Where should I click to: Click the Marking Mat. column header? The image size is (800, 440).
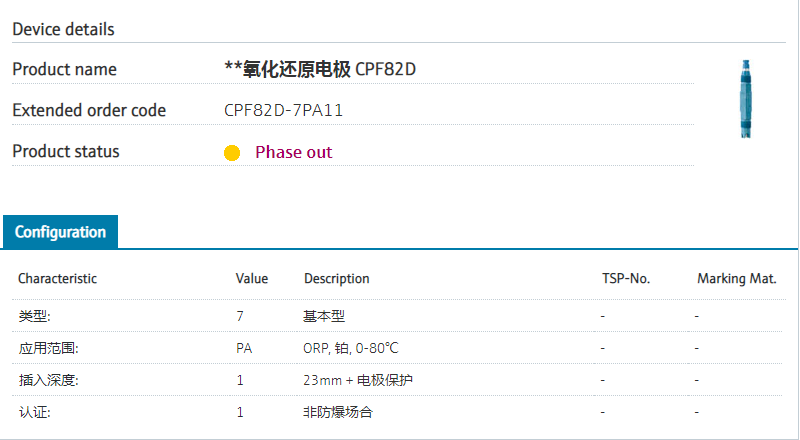(x=736, y=278)
